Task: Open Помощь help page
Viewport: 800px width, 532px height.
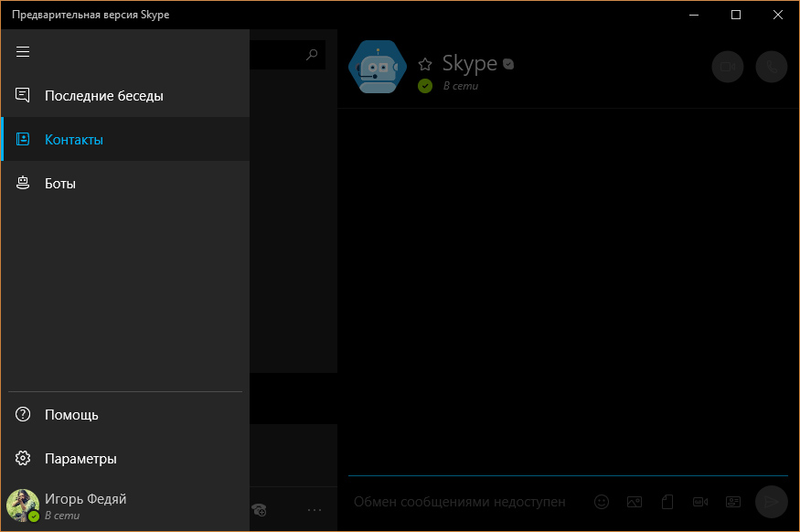Action: 71,415
